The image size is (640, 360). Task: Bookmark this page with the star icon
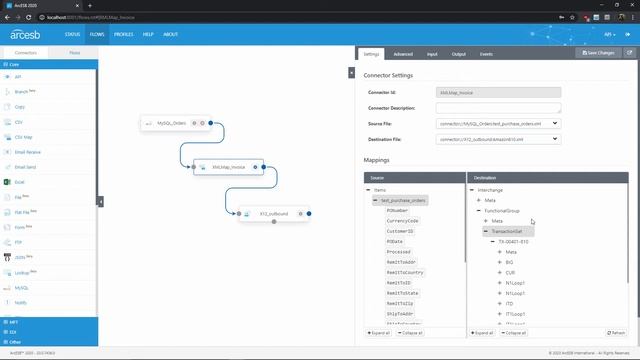coord(572,18)
